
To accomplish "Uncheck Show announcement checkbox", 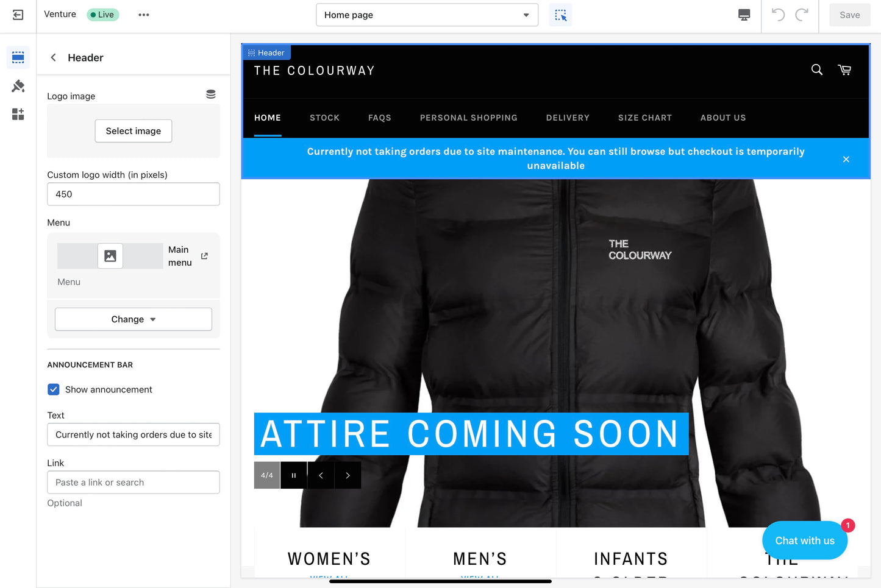I will click(54, 389).
